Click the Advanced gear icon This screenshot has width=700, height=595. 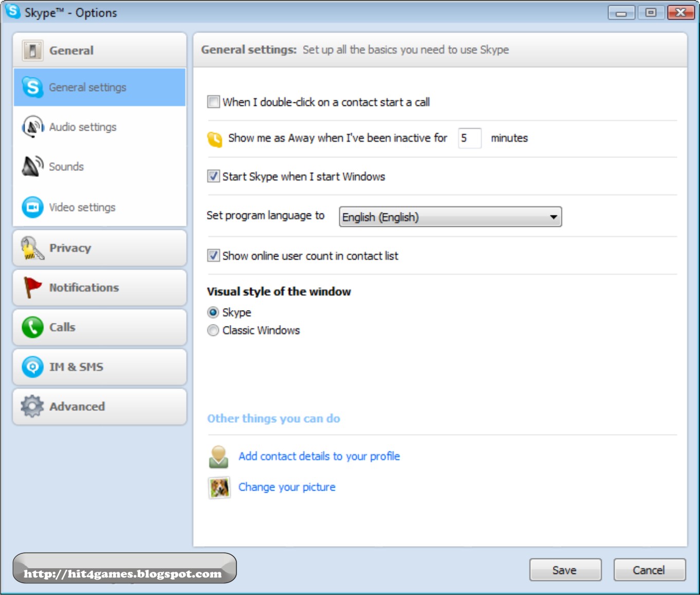32,406
